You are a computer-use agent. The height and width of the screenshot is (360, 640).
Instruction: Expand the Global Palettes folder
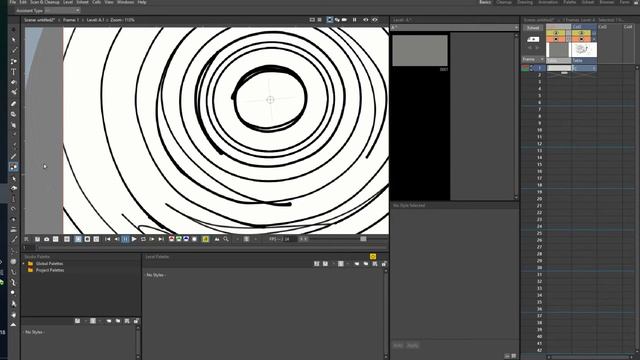[x=24, y=264]
